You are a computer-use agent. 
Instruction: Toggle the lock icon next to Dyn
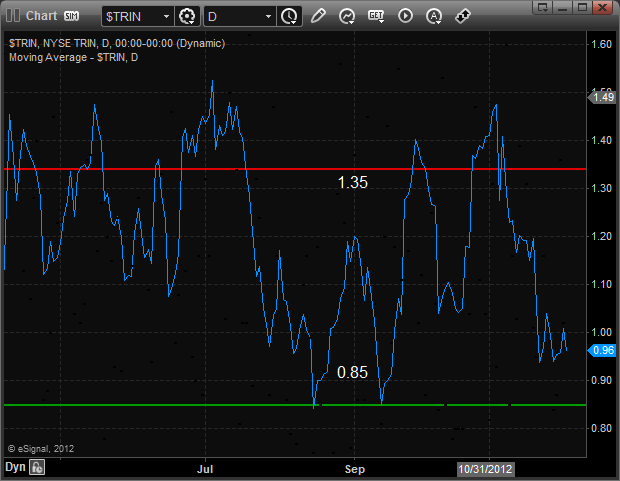click(37, 467)
